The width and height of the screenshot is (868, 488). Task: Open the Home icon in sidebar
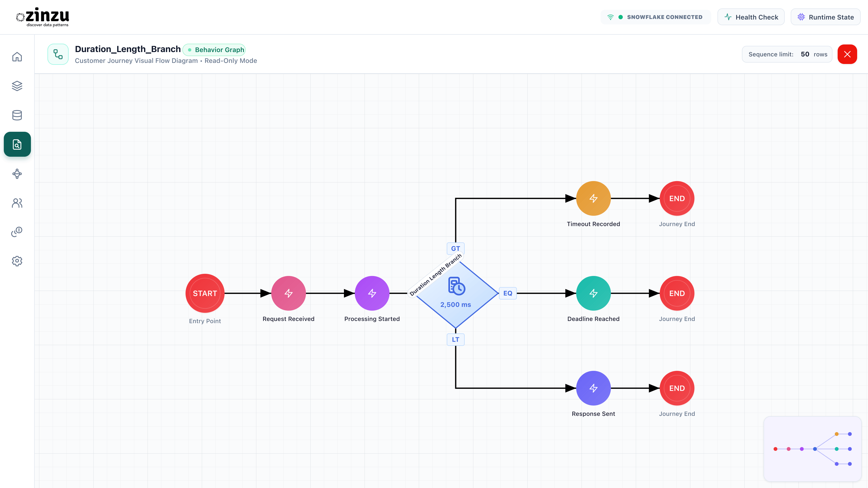click(x=17, y=57)
